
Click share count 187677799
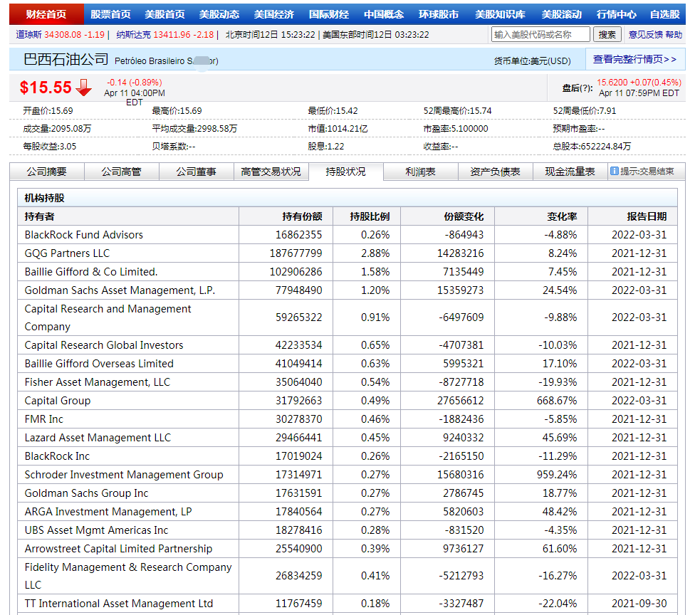click(296, 253)
